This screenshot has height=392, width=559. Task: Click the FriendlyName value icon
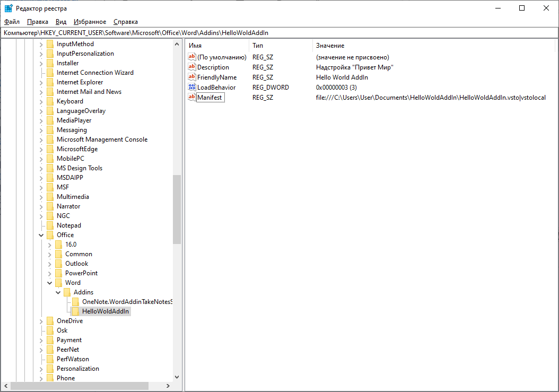point(192,77)
